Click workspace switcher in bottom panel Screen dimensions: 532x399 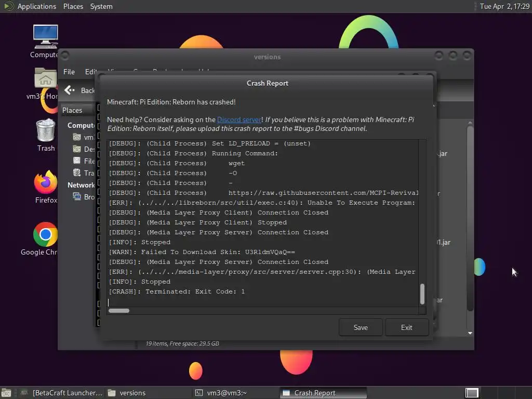pos(472,393)
